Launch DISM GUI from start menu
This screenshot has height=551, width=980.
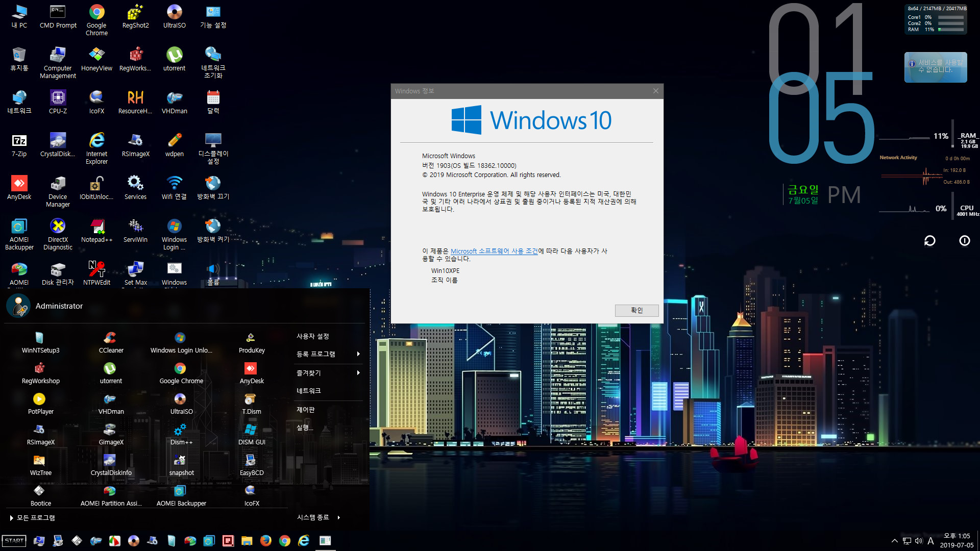point(252,435)
